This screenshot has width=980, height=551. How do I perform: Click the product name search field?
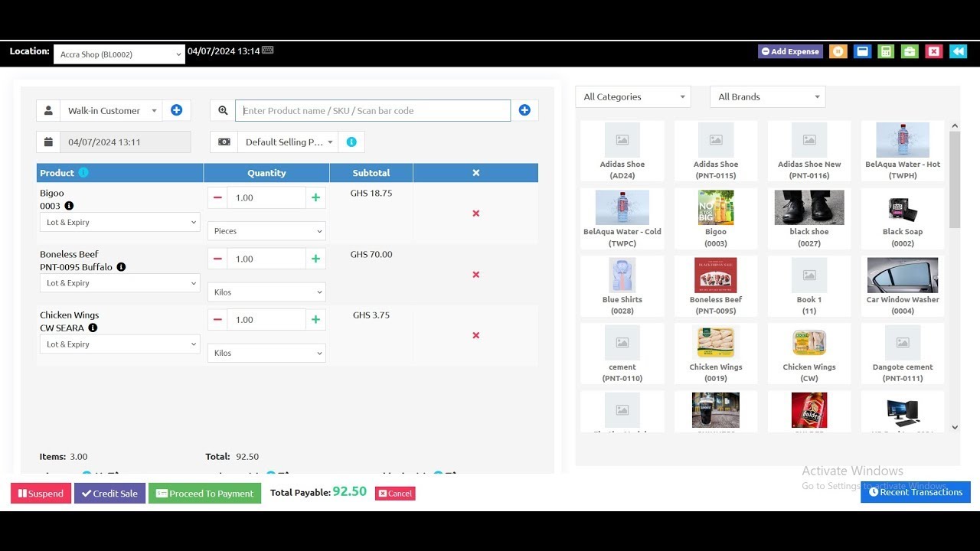(x=373, y=110)
